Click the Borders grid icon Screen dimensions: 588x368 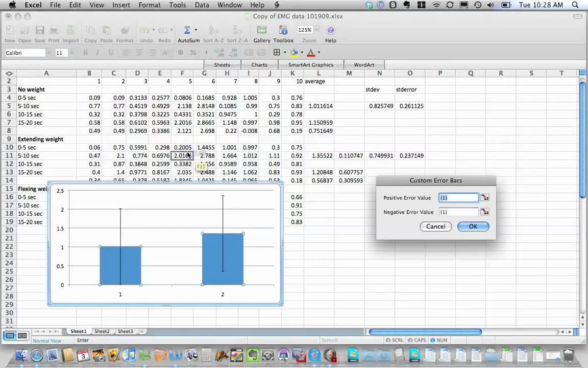(x=277, y=52)
